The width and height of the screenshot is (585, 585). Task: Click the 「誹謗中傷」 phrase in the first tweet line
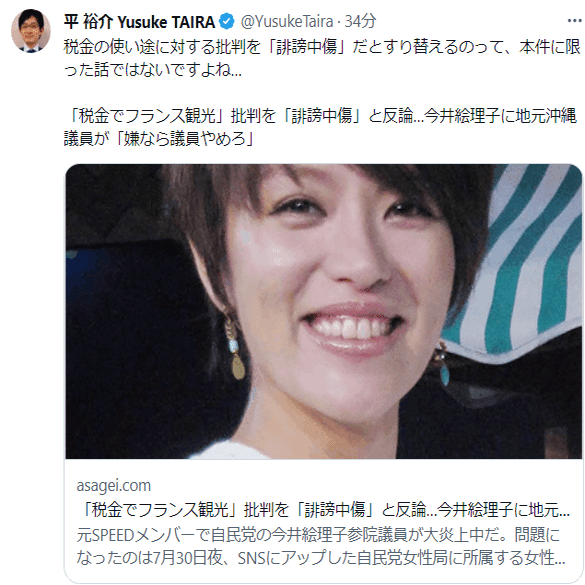point(307,47)
